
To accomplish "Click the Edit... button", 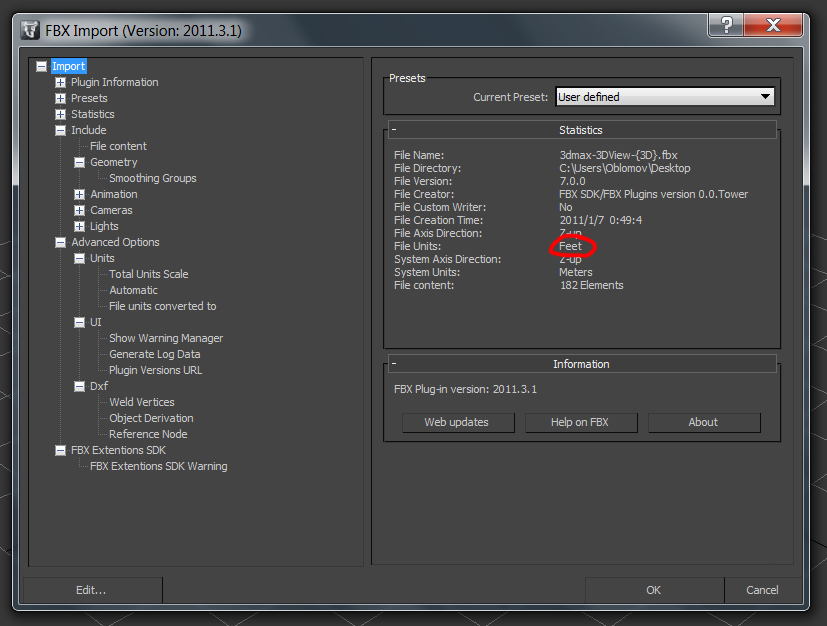I will click(x=92, y=590).
